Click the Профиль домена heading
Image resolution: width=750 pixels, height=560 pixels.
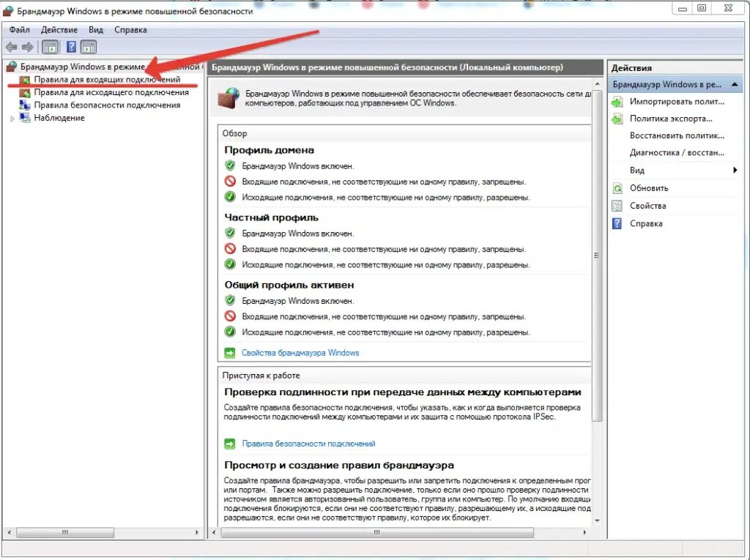click(270, 150)
